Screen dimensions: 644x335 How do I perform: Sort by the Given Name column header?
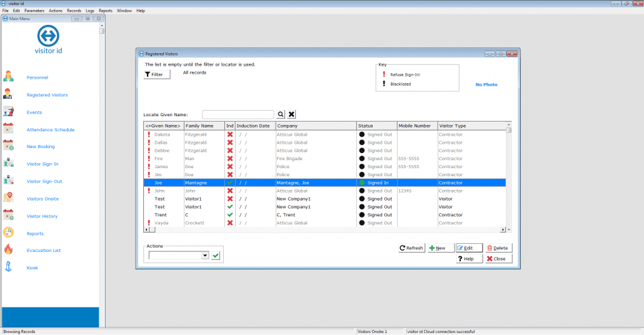[x=163, y=126]
